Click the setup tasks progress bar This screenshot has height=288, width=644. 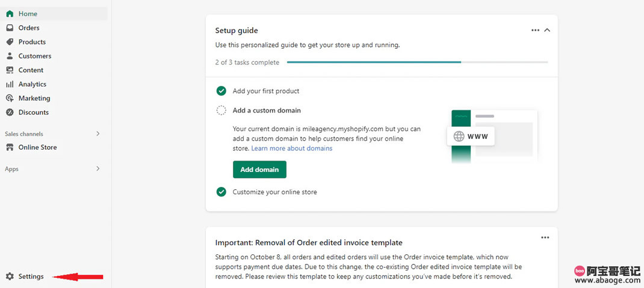[417, 63]
